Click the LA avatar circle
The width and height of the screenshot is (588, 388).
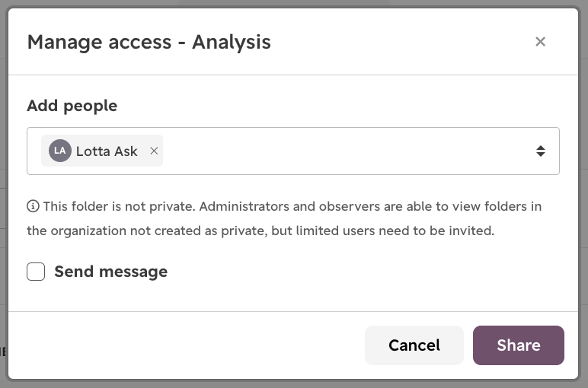[x=60, y=151]
